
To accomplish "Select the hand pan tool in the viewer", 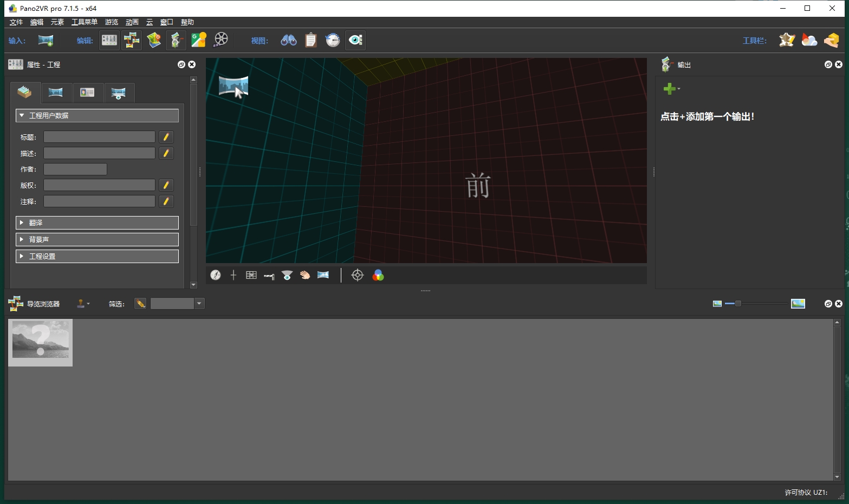I will coord(305,275).
